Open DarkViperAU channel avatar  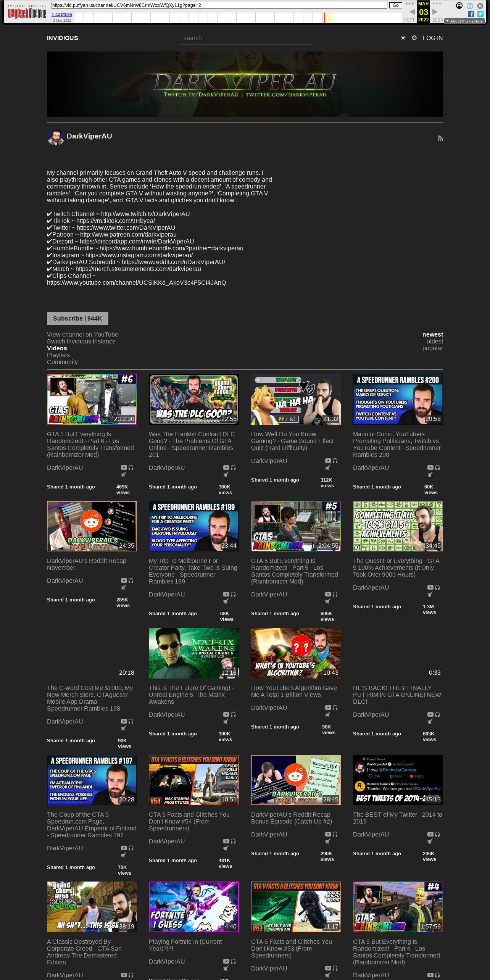coord(56,136)
